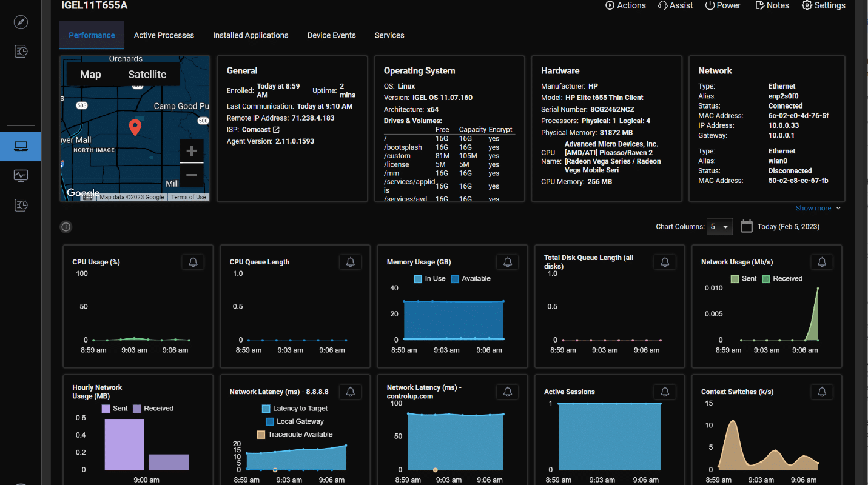Open the compass Discover icon in sidebar
868x485 pixels.
[x=21, y=22]
